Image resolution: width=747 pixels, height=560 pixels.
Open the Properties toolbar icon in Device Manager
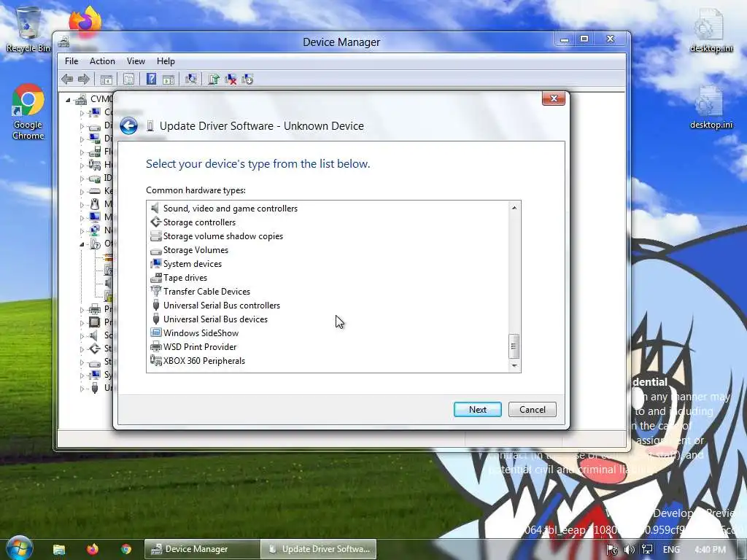click(x=128, y=79)
